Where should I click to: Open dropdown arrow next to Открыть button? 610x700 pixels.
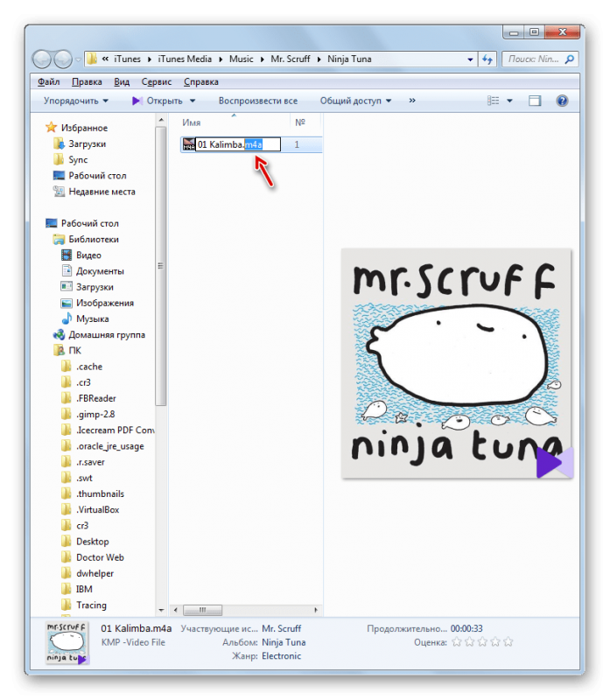point(192,101)
